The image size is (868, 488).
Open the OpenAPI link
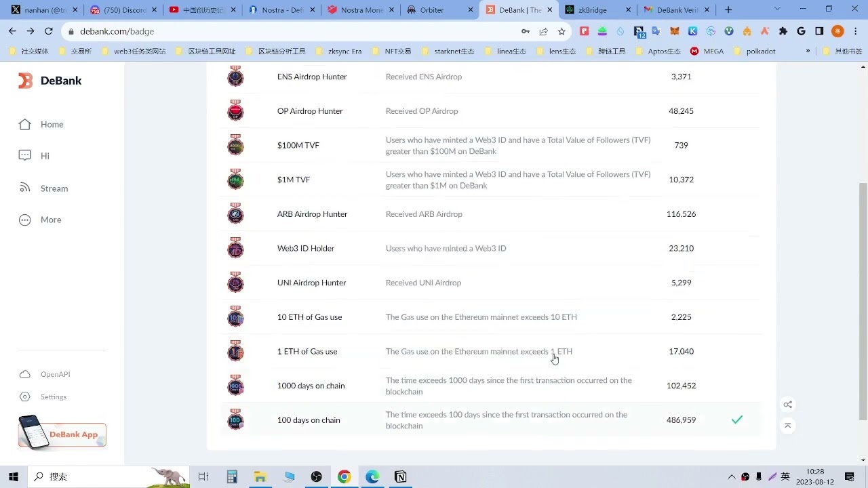[45, 374]
